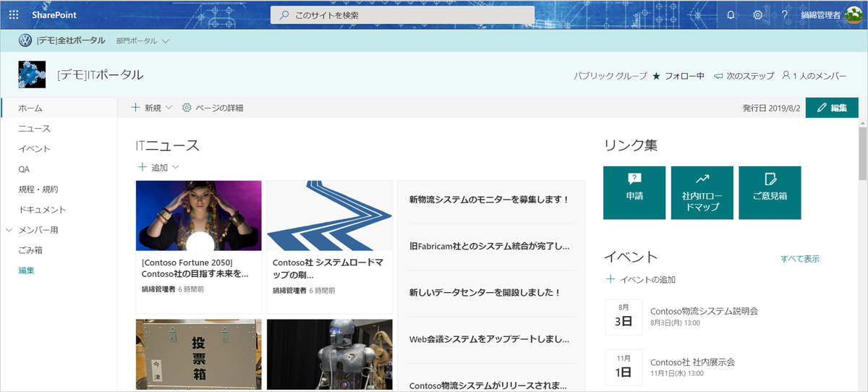Click the follow star icon

(x=656, y=75)
